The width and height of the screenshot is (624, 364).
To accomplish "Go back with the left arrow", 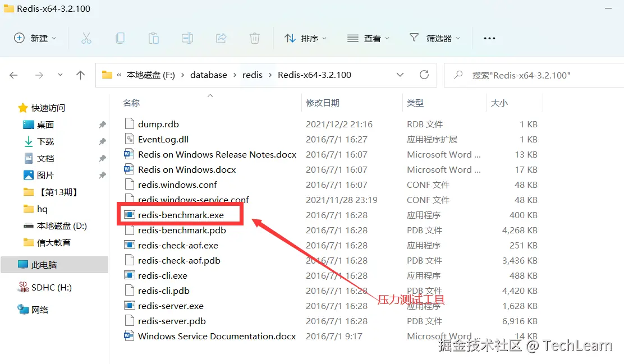I will click(13, 75).
